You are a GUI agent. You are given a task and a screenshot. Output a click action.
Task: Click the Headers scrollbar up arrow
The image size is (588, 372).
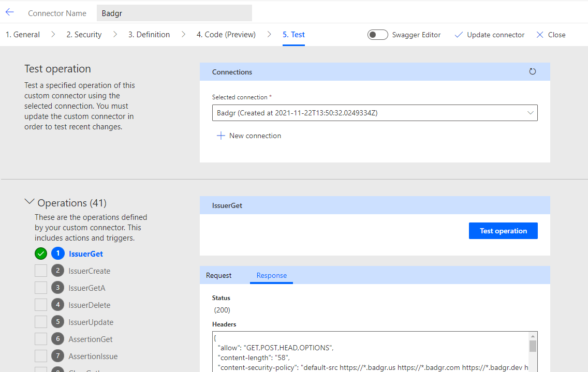533,336
